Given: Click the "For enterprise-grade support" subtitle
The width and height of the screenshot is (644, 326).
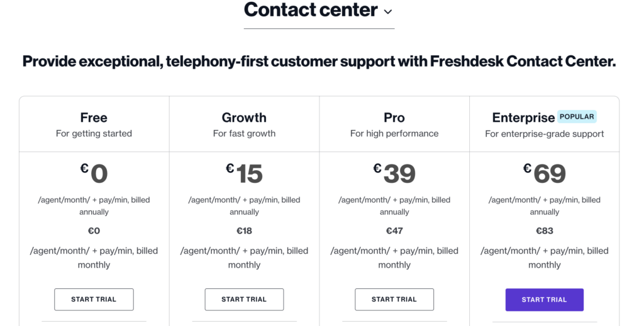Looking at the screenshot, I should click(545, 134).
